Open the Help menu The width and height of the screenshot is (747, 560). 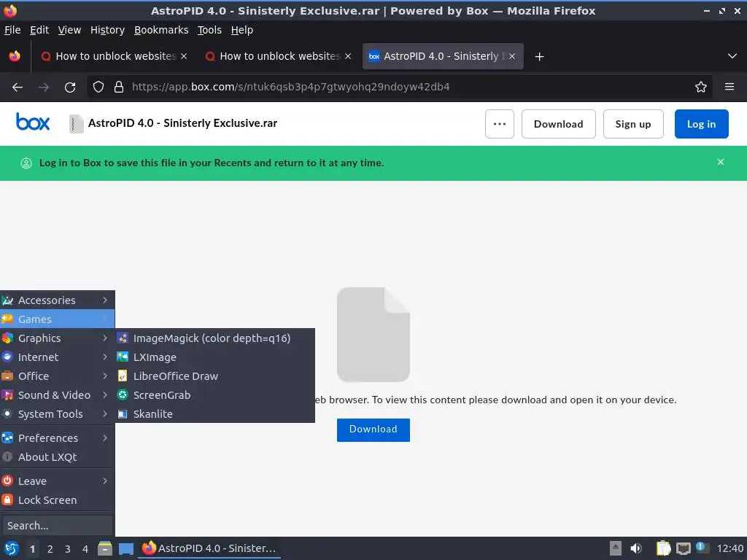click(x=242, y=30)
